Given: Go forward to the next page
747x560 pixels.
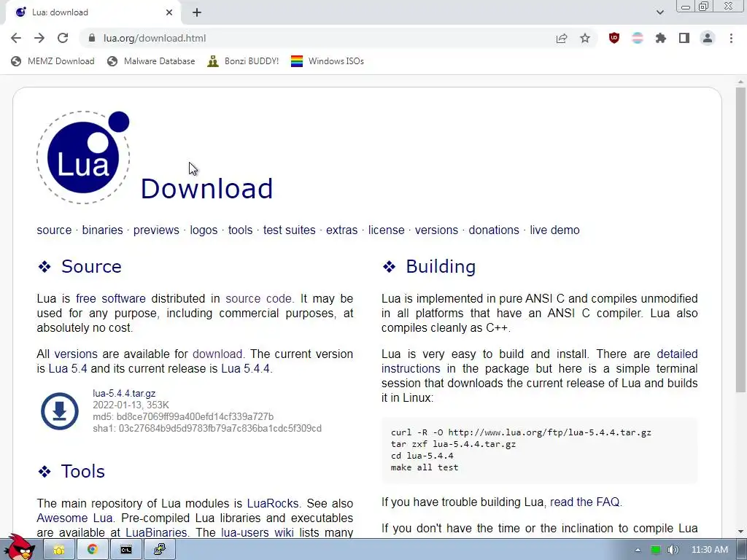Looking at the screenshot, I should pos(39,38).
